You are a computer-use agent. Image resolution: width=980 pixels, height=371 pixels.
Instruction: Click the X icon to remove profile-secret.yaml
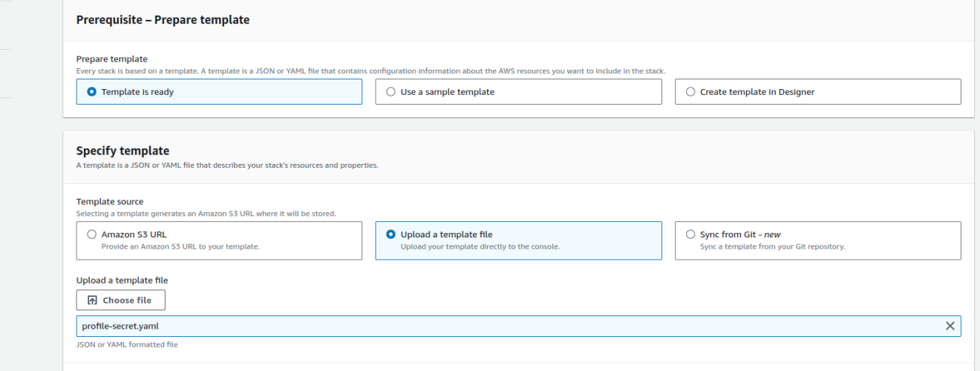pyautogui.click(x=950, y=326)
